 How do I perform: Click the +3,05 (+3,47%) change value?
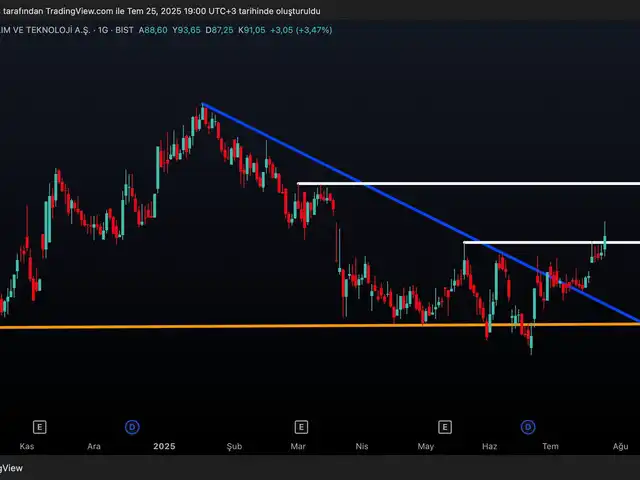coord(308,30)
